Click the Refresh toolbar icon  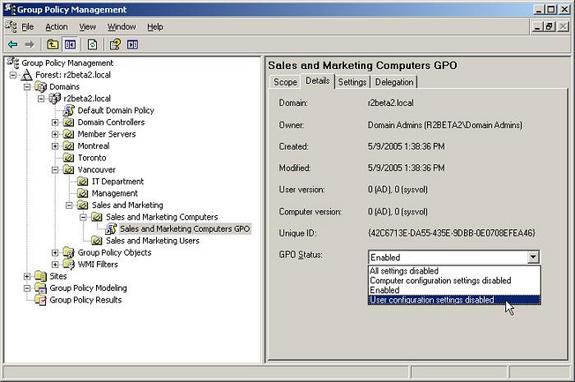(x=92, y=45)
